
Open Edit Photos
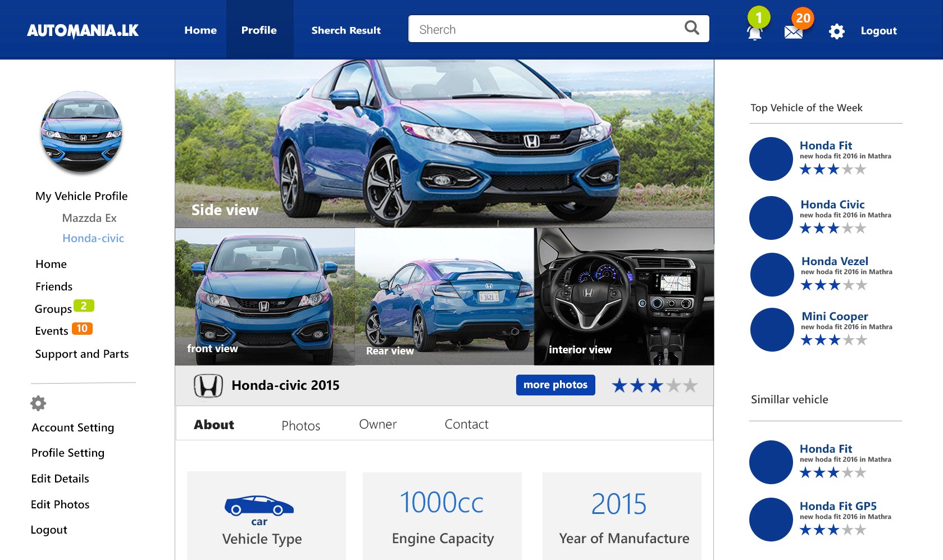tap(60, 504)
